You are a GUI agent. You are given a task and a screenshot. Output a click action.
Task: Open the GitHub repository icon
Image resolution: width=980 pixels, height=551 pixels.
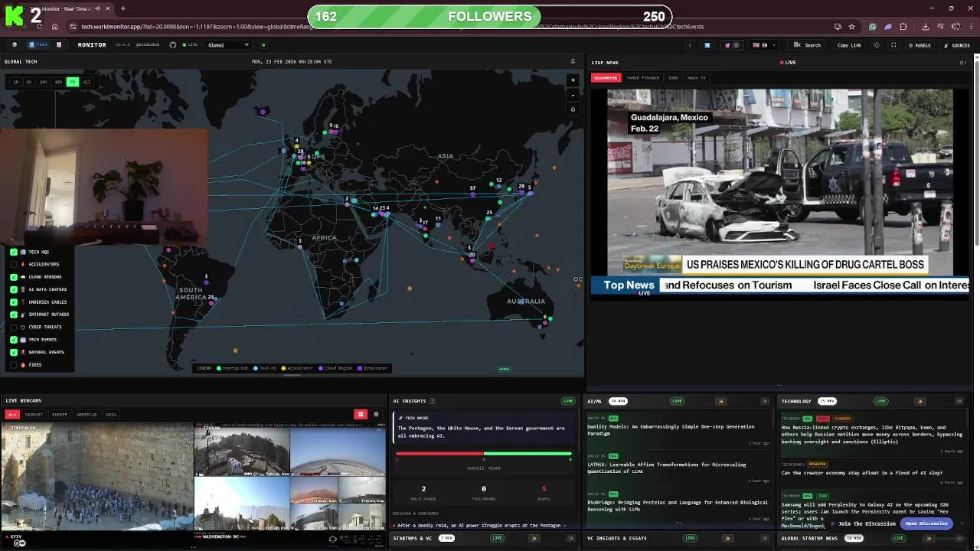click(172, 45)
